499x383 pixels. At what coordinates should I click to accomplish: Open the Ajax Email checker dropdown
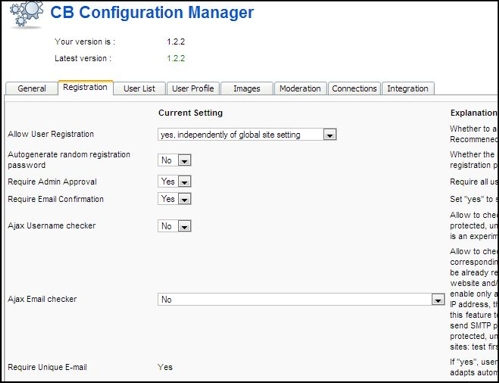301,300
